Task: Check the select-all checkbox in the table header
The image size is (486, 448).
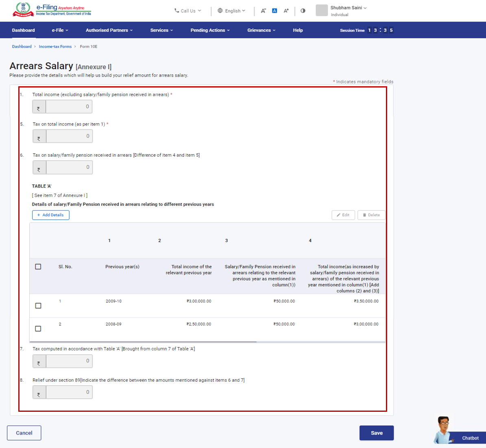Action: (x=38, y=267)
